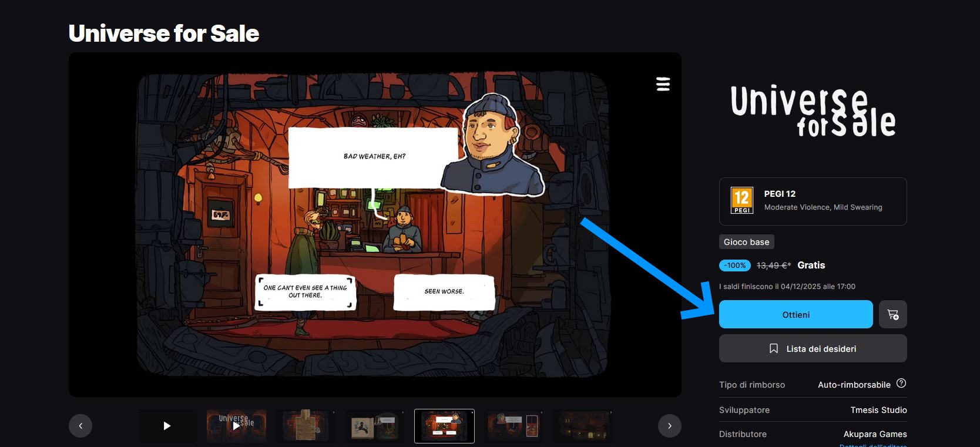Add game to Lista dei desideri

(813, 348)
